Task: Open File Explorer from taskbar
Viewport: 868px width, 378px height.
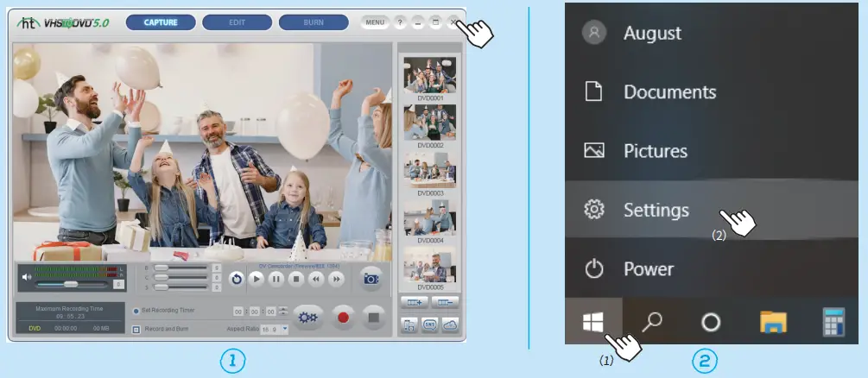Action: pyautogui.click(x=773, y=322)
